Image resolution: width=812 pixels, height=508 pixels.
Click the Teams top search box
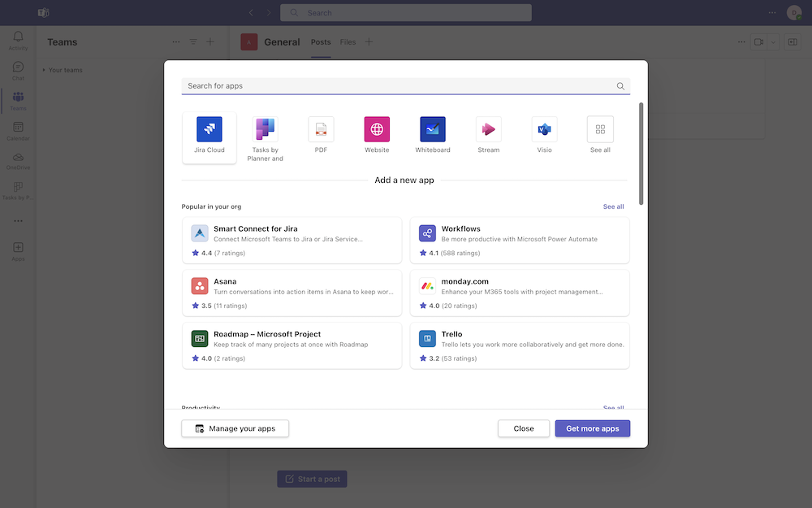[405, 13]
